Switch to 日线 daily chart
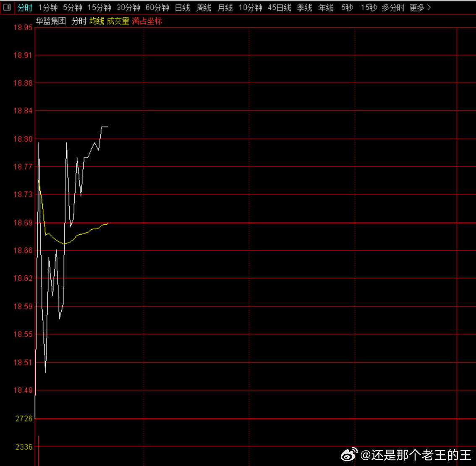 (183, 8)
